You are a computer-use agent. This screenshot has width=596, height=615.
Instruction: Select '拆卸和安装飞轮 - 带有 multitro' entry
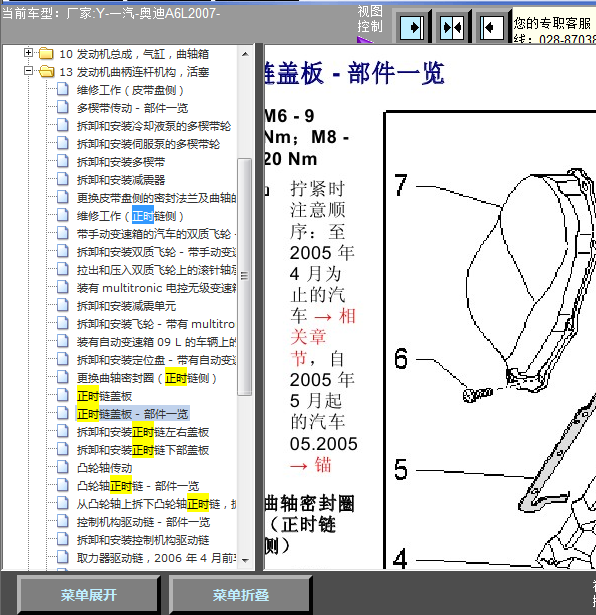tap(156, 324)
